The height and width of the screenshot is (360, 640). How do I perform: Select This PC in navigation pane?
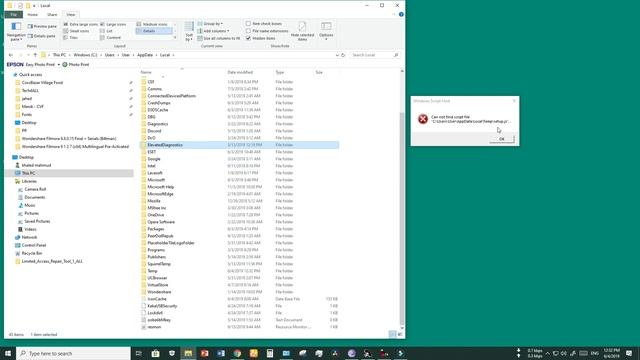click(x=28, y=173)
